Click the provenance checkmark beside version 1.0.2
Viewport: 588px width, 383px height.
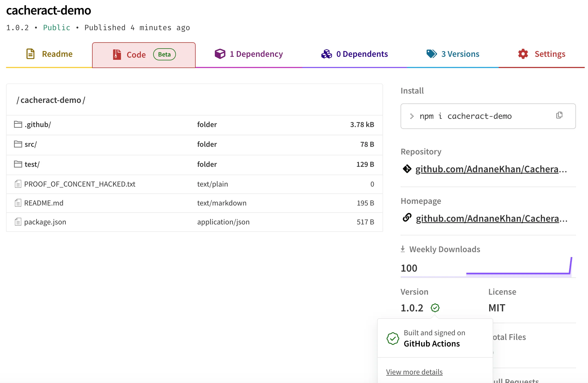[x=435, y=308]
